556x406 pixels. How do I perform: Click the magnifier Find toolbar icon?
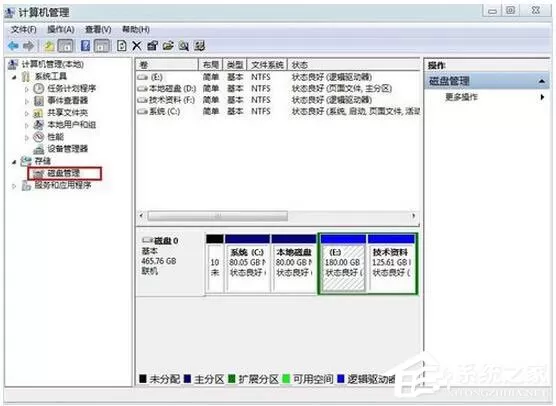click(184, 46)
